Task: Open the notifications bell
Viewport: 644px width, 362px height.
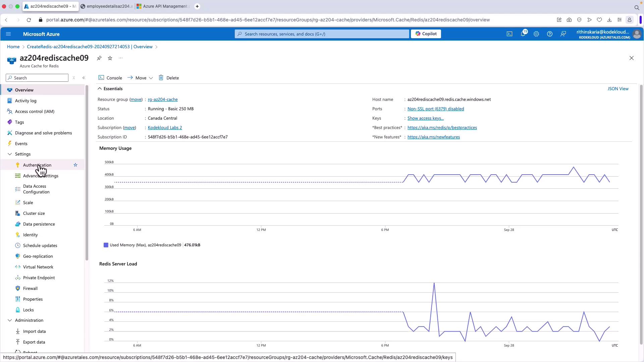Action: click(x=523, y=34)
